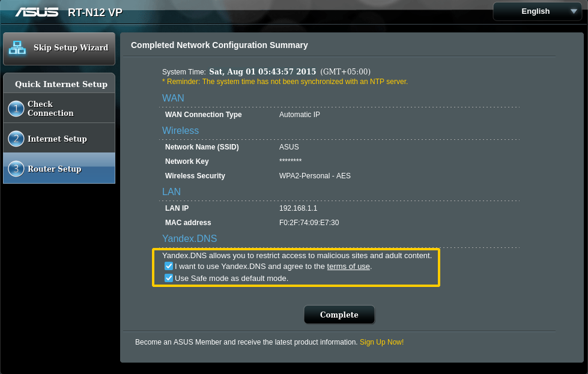The height and width of the screenshot is (374, 588).
Task: Click the RT-N12 VP model title
Action: (95, 13)
